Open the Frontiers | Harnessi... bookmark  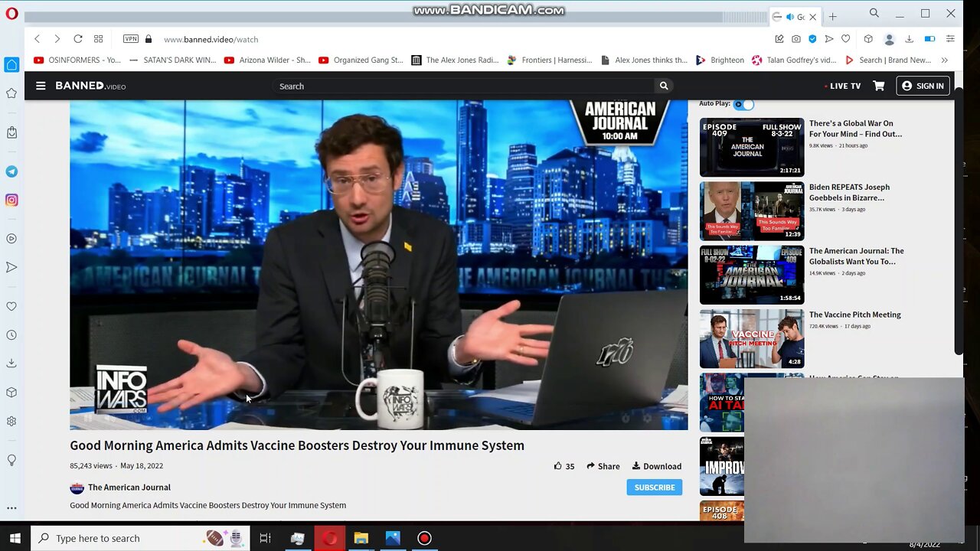point(550,60)
